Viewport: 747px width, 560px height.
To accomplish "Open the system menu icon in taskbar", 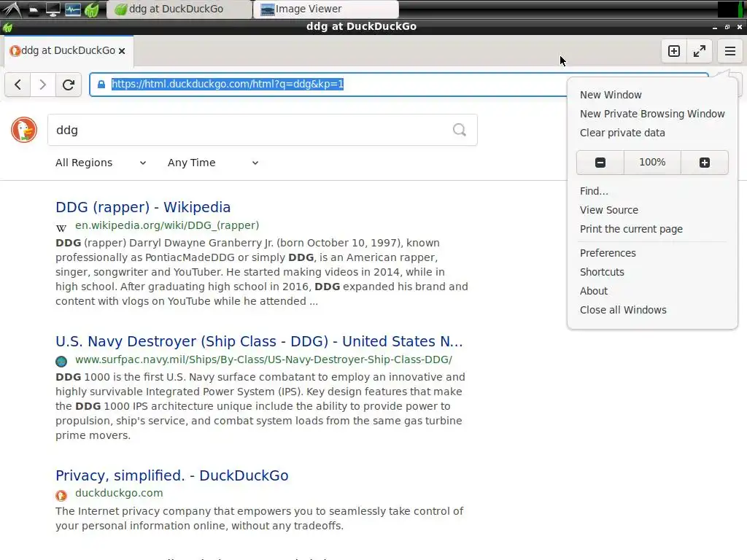I will pos(12,9).
